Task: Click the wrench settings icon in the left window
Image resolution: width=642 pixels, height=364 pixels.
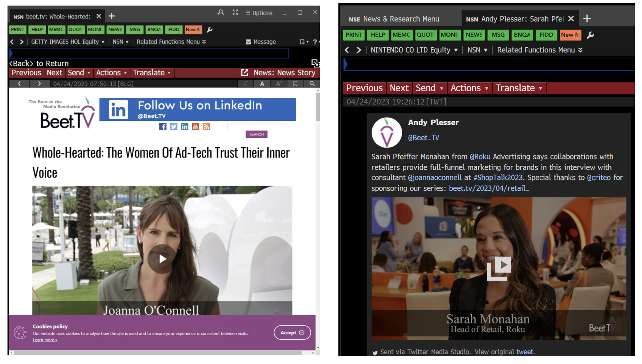Action: click(x=210, y=30)
